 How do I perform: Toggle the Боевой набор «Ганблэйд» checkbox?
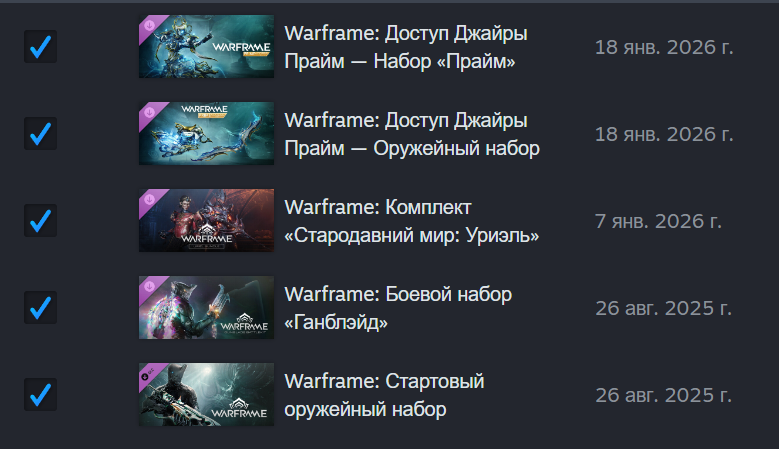(x=40, y=307)
